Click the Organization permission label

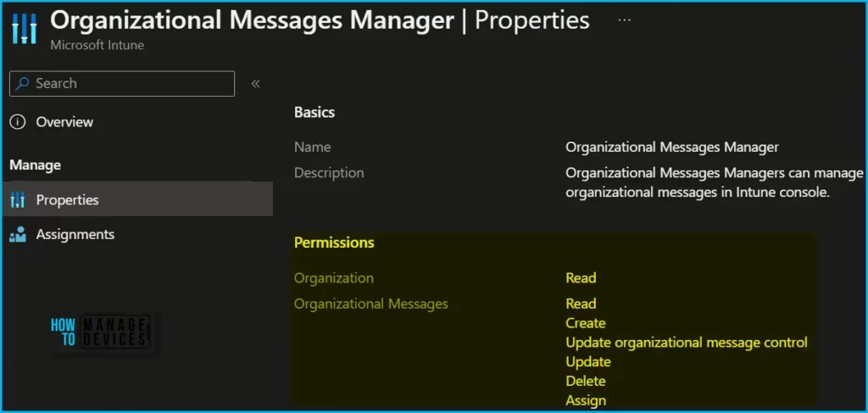tap(334, 277)
